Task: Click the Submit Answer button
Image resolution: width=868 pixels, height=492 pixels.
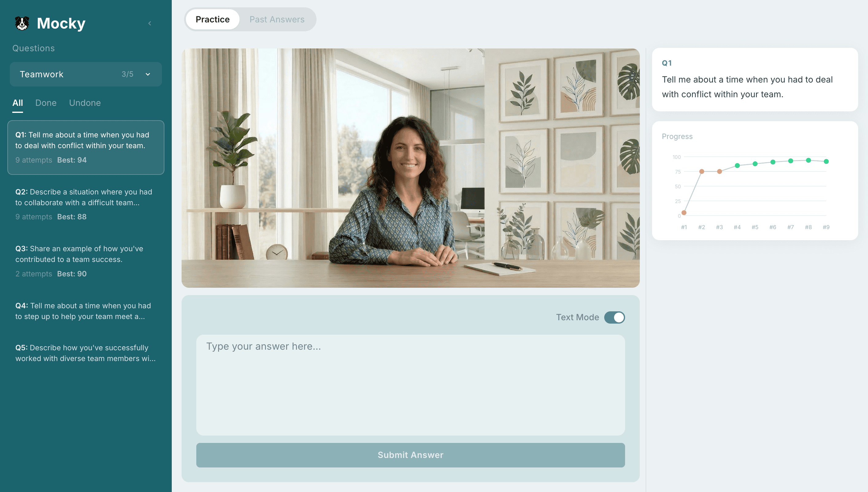Action: (410, 455)
